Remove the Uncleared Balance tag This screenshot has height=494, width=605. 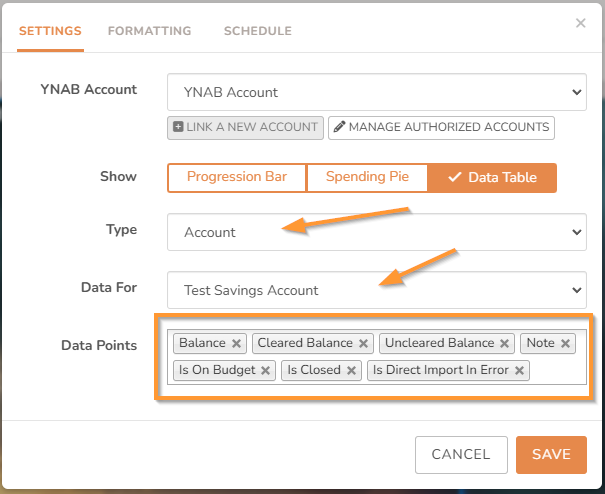(504, 343)
